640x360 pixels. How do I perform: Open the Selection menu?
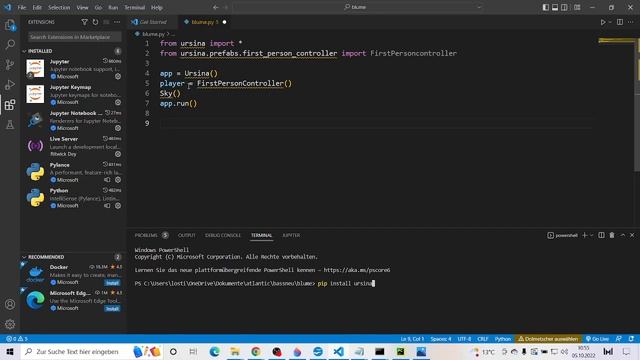point(59,7)
